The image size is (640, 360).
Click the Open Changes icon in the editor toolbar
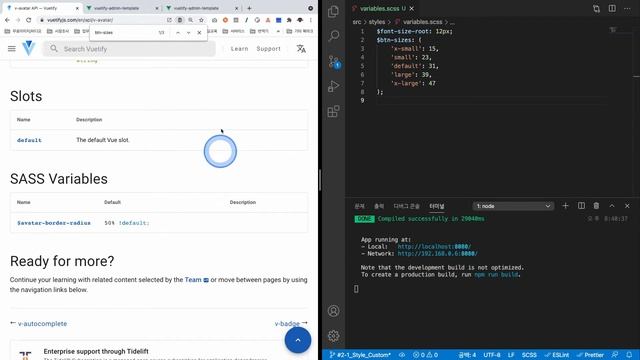point(596,9)
